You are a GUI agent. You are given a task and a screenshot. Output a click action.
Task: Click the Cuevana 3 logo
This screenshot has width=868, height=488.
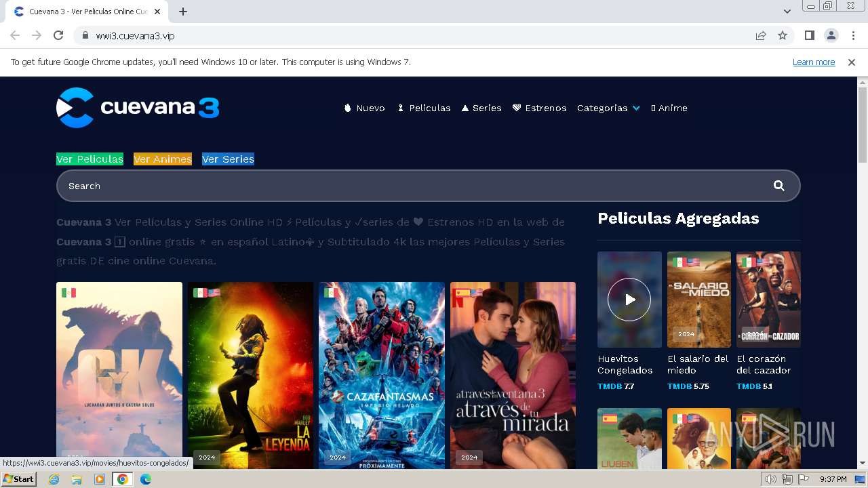point(138,108)
